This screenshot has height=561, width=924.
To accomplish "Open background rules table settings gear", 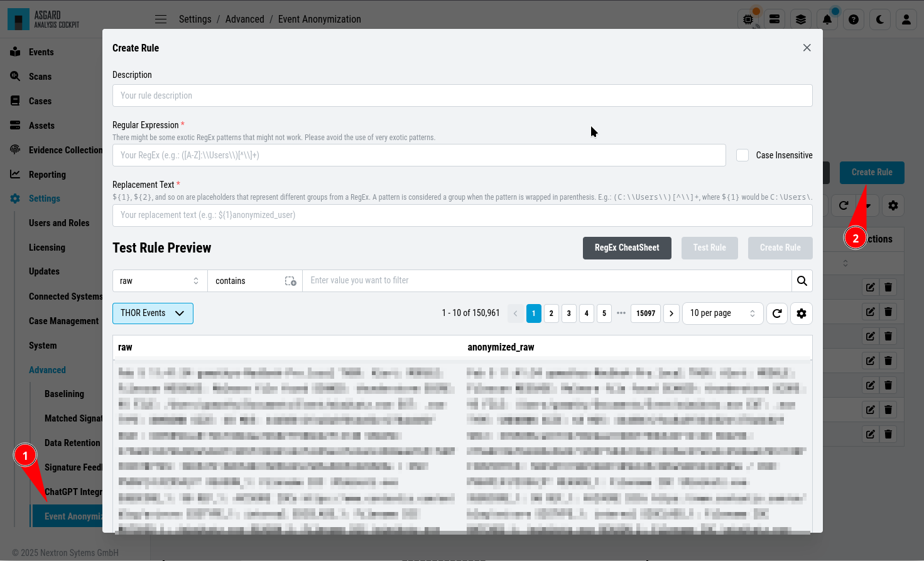I will [x=893, y=205].
